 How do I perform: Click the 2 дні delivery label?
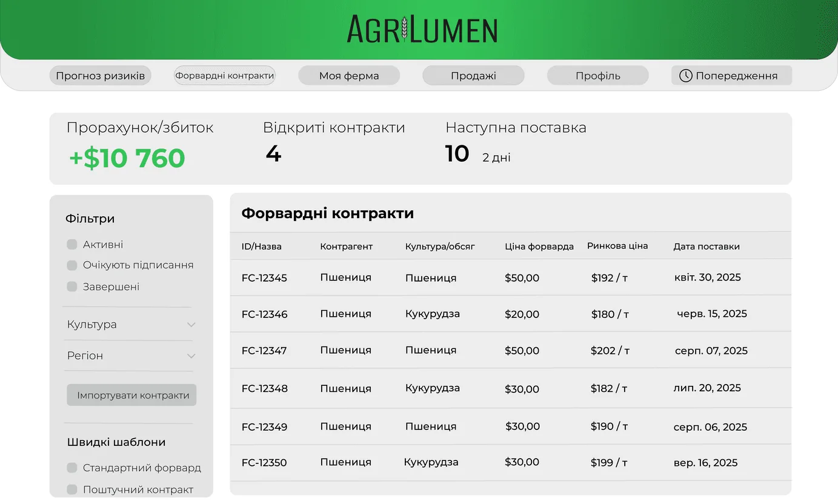click(x=496, y=158)
